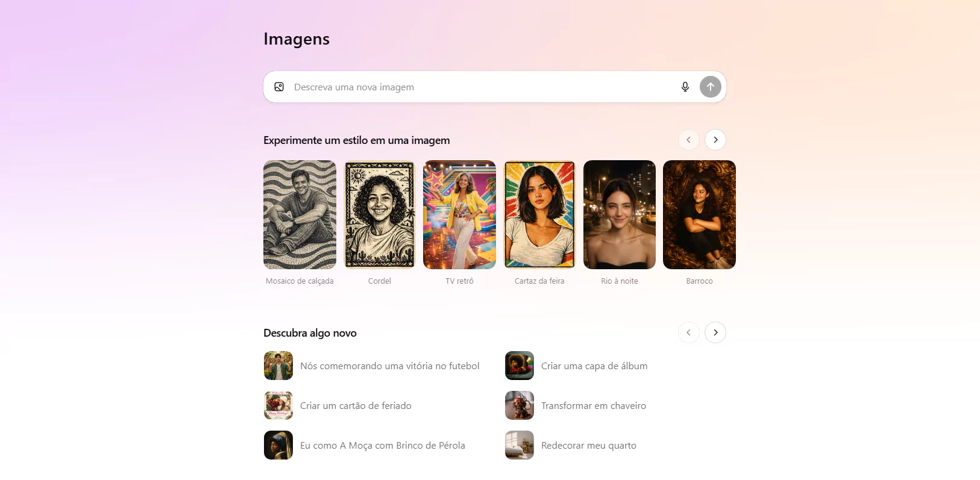
Task: Open 'Nós comemorando uma vitória no futebol'
Action: point(372,366)
